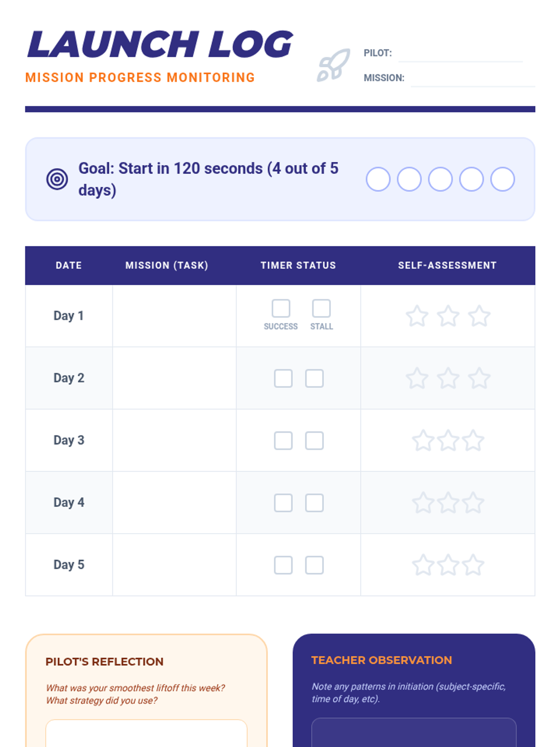560x747 pixels.
Task: Click the target icon next to Goal
Action: tap(57, 179)
